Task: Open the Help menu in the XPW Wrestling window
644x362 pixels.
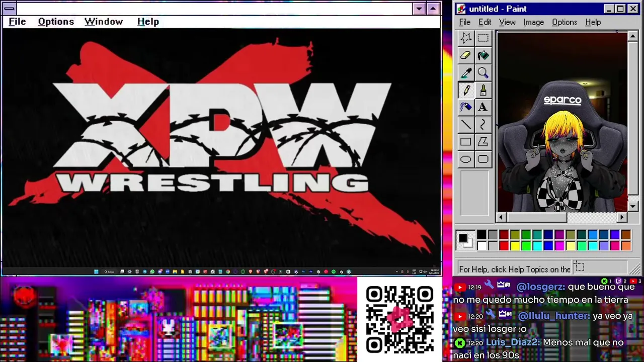Action: (148, 22)
